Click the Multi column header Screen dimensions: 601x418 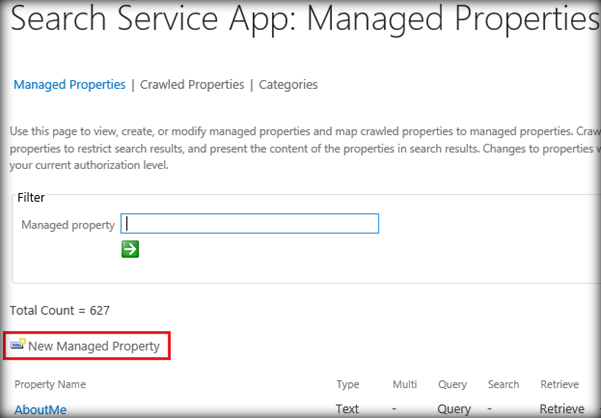click(x=406, y=384)
